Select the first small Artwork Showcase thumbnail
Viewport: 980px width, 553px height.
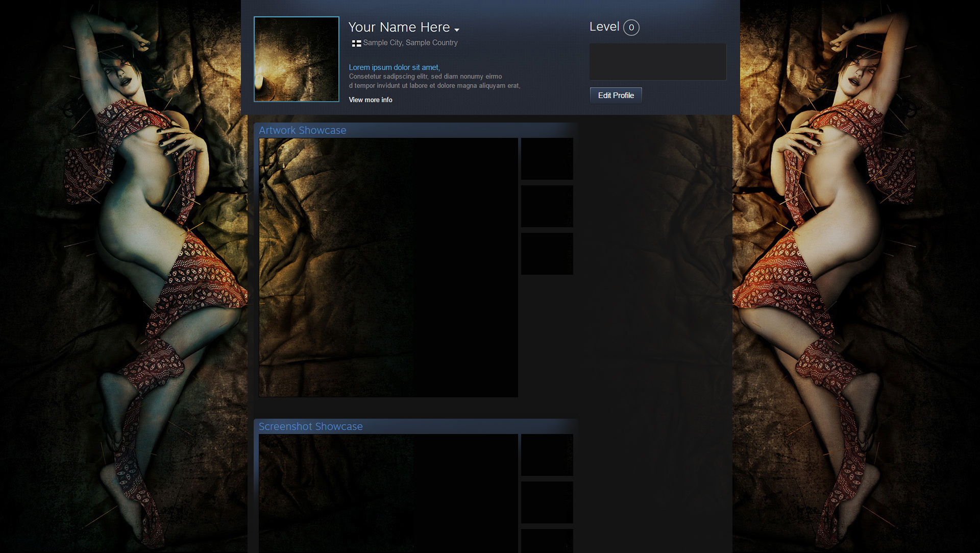pos(547,159)
